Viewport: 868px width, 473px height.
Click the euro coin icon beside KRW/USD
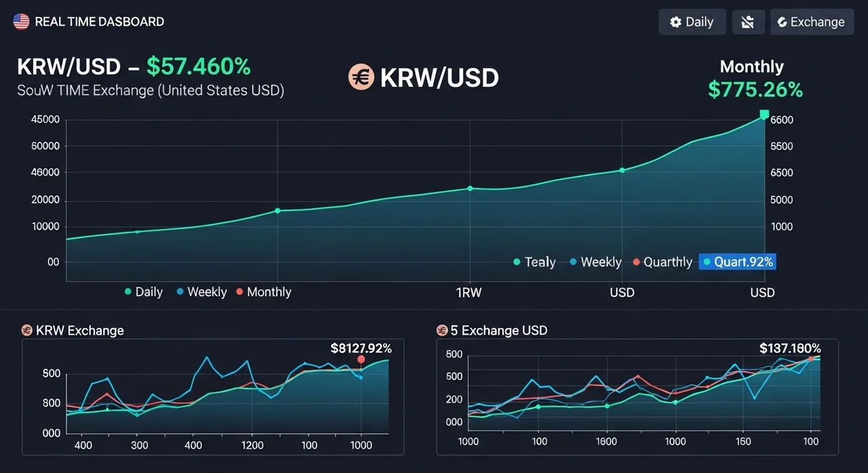click(x=361, y=78)
